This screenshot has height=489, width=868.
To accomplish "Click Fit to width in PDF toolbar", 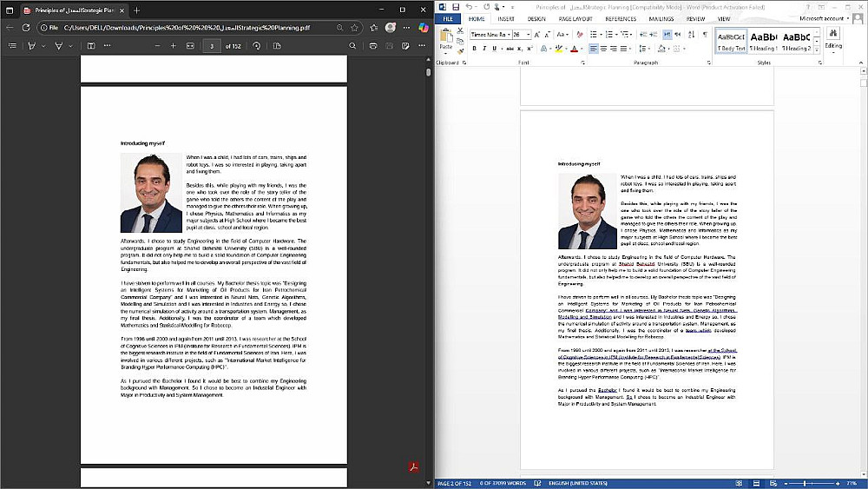I will point(190,46).
